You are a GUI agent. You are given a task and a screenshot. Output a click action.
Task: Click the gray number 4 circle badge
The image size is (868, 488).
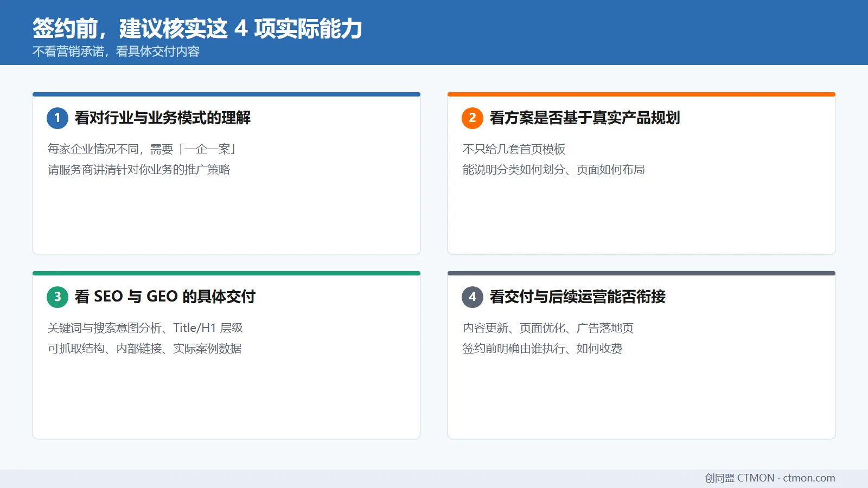(x=473, y=297)
